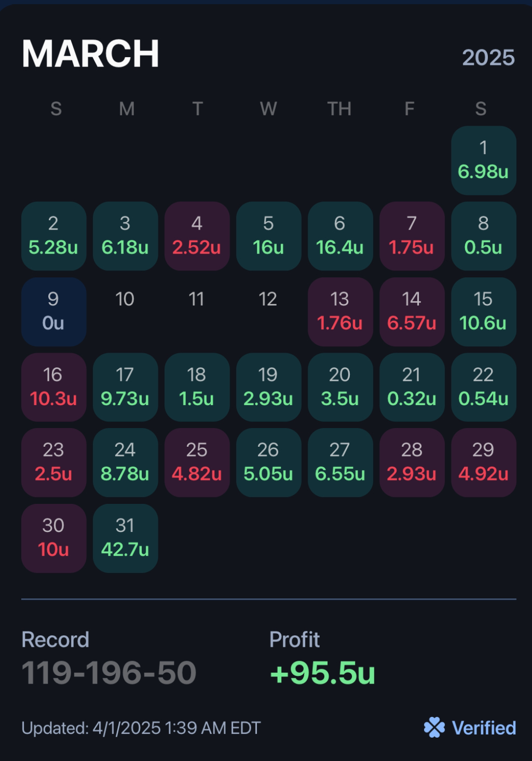The image size is (532, 761).
Task: Select March 5 cell with 16u
Action: [x=269, y=236]
